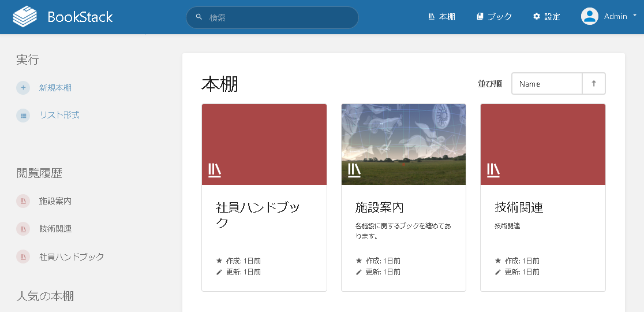Click the constellation cover image of 施設案内
Viewport: 644px width, 312px height.
coord(403,144)
